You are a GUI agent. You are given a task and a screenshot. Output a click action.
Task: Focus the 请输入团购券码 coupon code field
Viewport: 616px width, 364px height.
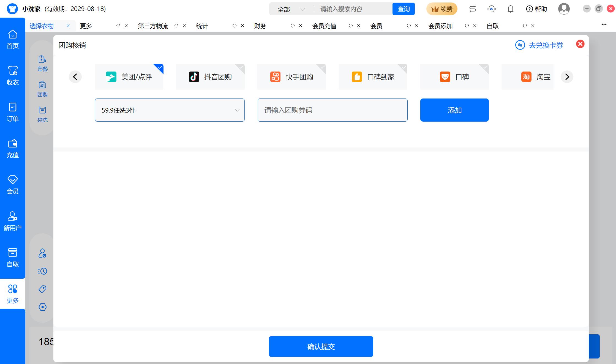tap(332, 110)
